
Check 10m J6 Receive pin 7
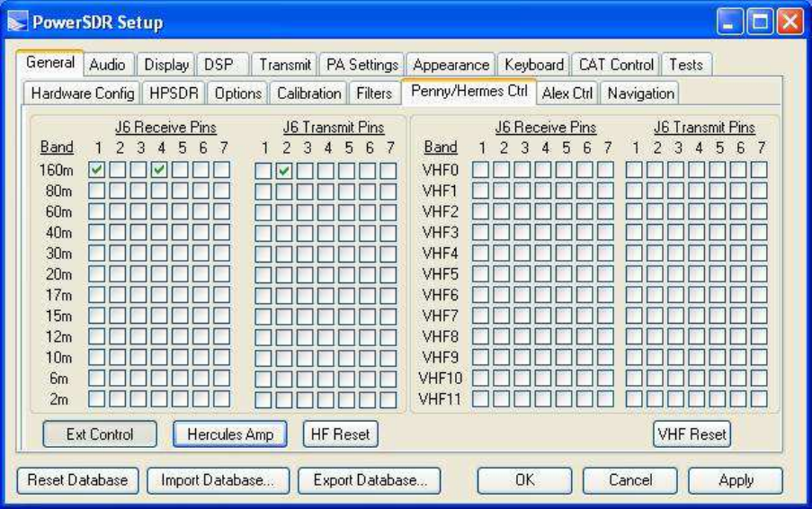pos(221,357)
